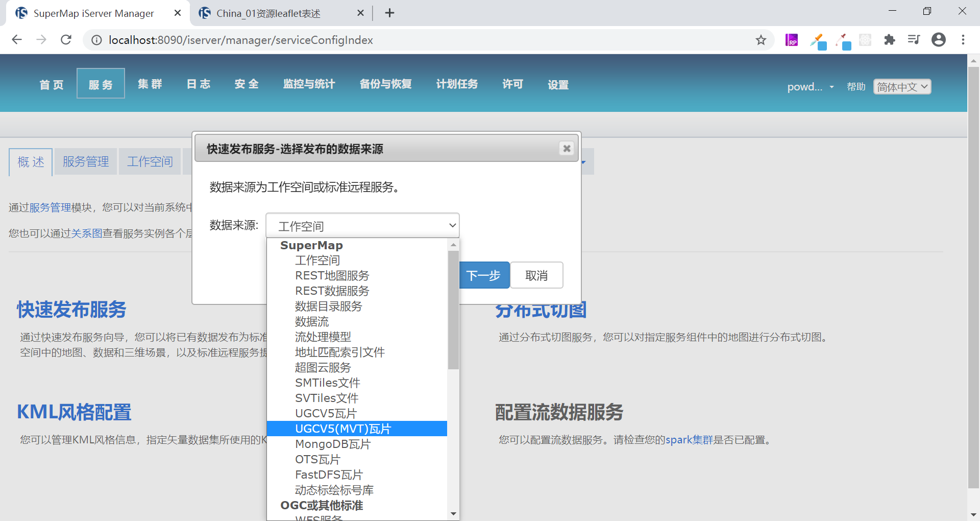The width and height of the screenshot is (980, 521).
Task: Click the browser address bar URL
Action: (x=240, y=40)
